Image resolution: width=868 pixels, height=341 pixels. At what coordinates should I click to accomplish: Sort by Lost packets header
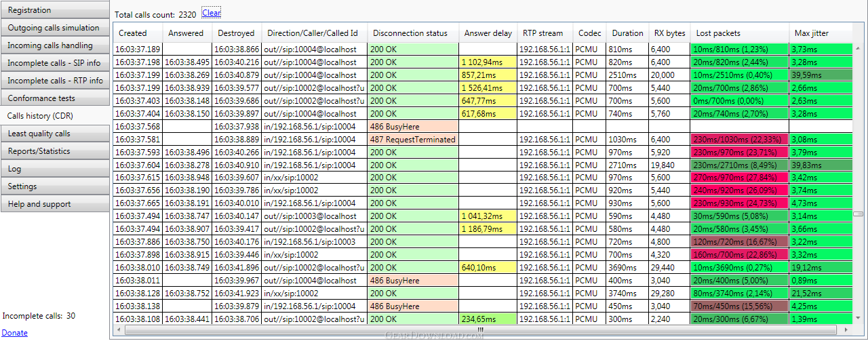click(739, 33)
